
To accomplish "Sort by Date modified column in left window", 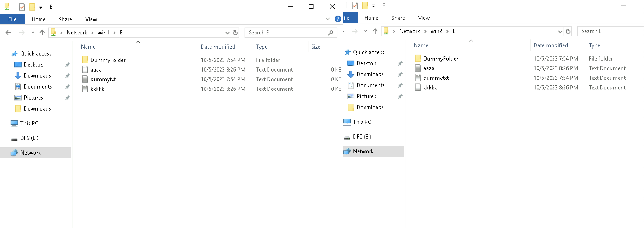I will point(218,47).
